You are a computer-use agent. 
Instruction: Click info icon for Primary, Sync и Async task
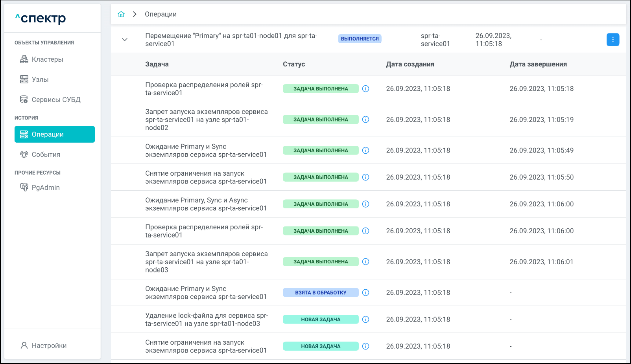click(x=365, y=204)
